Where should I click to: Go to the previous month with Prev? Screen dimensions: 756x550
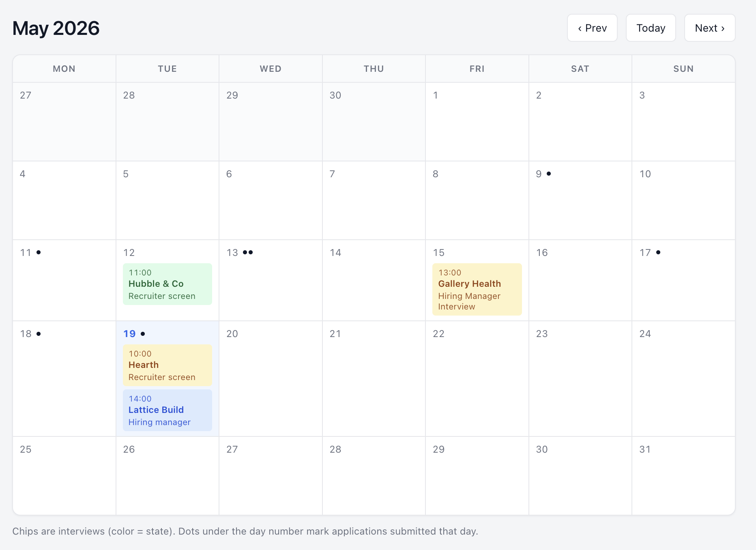[592, 28]
